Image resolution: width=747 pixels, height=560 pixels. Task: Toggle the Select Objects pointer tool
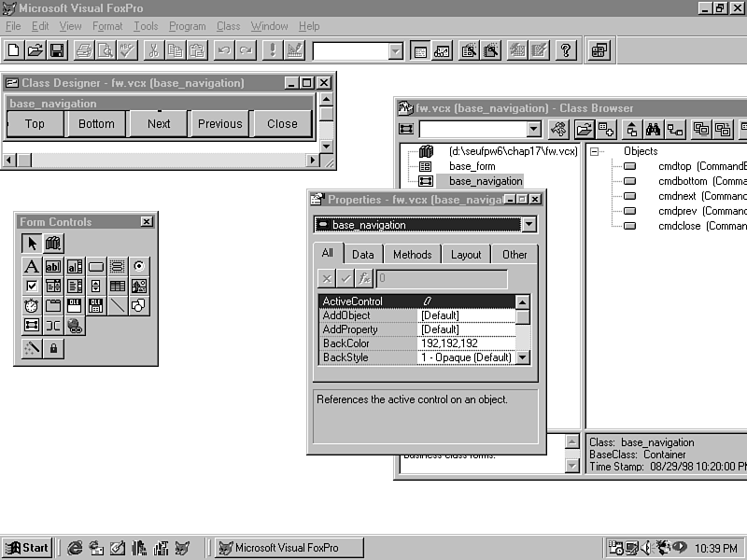(x=32, y=244)
